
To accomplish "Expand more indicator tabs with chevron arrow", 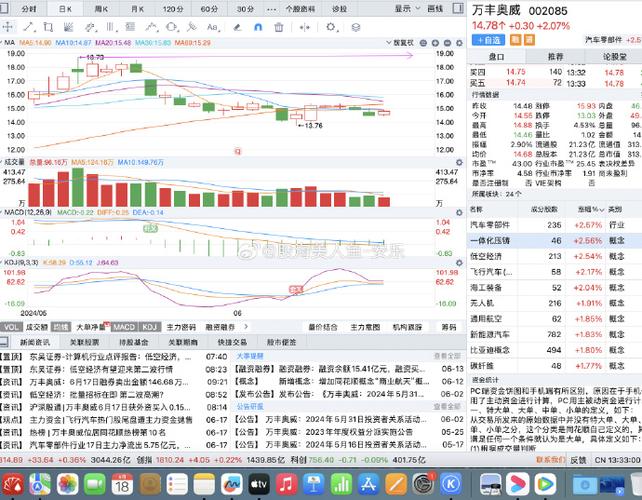I will (246, 327).
